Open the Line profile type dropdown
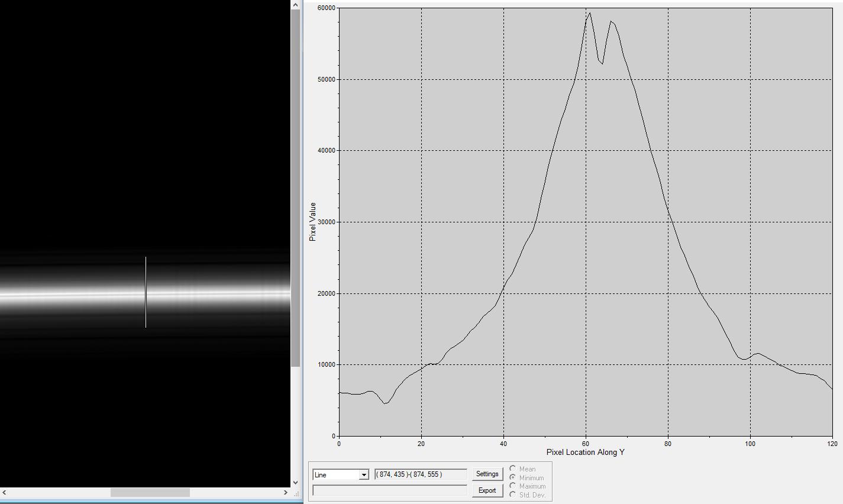Image resolution: width=843 pixels, height=504 pixels. pos(341,474)
